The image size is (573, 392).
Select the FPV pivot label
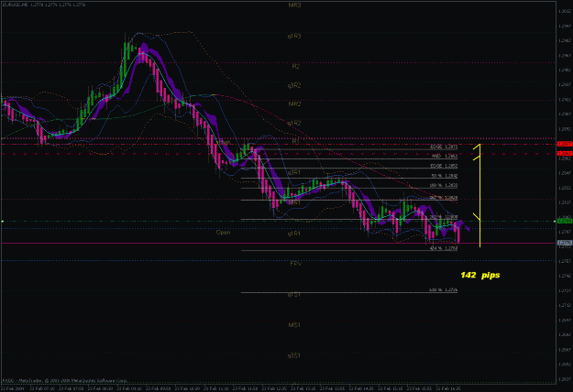point(295,263)
